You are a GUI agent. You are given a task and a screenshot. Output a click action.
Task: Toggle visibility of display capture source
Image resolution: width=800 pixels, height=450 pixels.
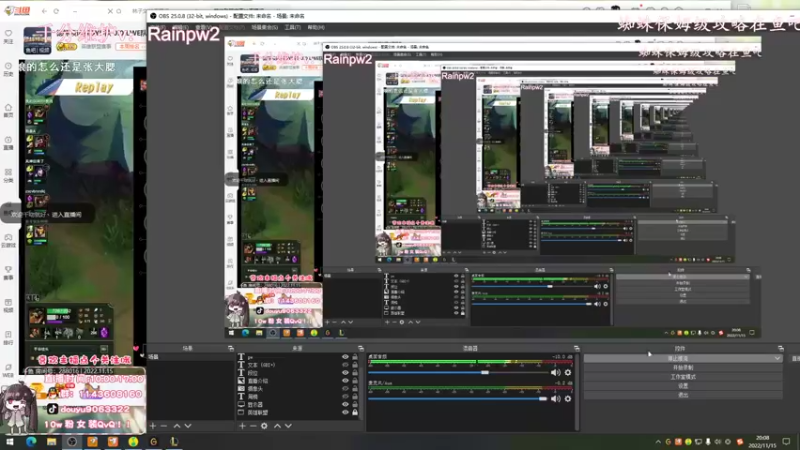click(x=345, y=405)
